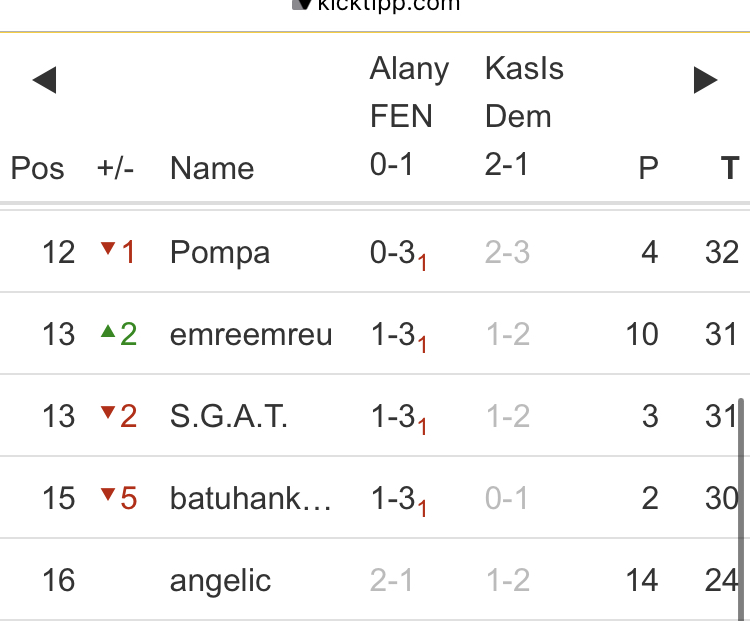Image resolution: width=750 pixels, height=621 pixels.
Task: Click the red down arrow beside S.G.A.T.
Action: click(x=108, y=412)
